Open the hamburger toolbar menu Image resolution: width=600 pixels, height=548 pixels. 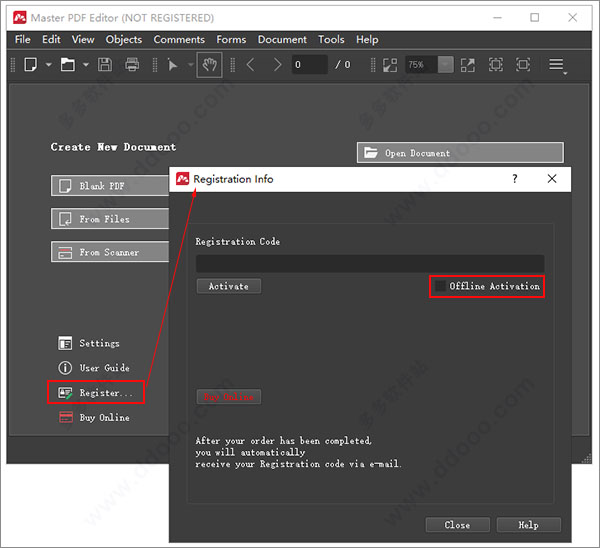[x=556, y=65]
